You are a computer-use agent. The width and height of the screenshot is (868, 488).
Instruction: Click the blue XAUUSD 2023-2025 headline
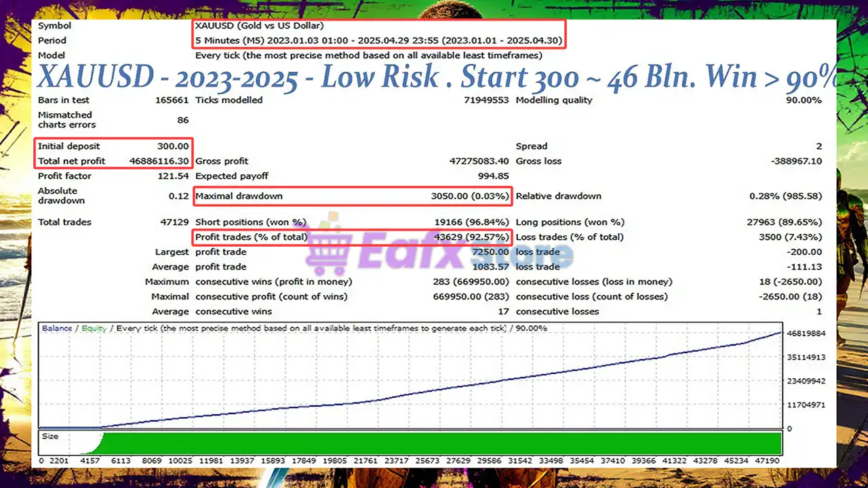click(434, 77)
